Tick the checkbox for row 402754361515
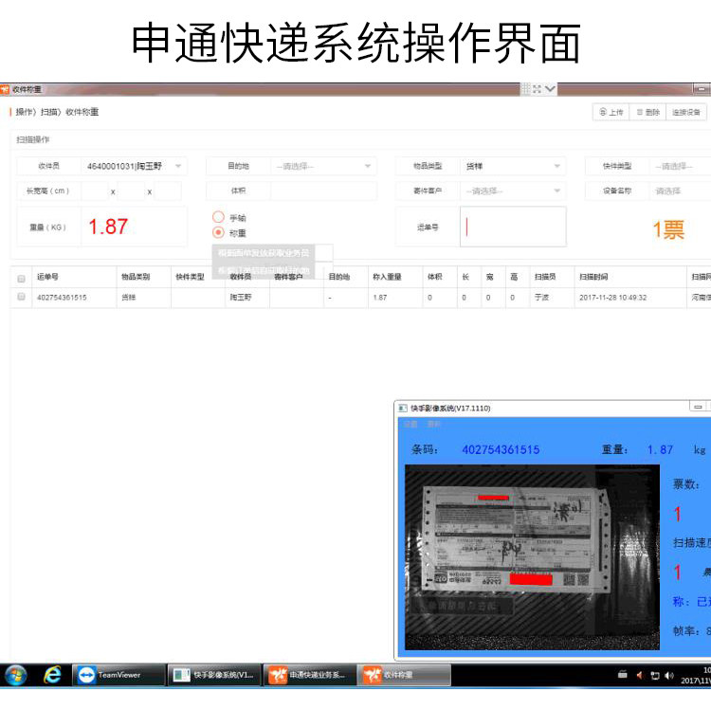 [x=21, y=296]
